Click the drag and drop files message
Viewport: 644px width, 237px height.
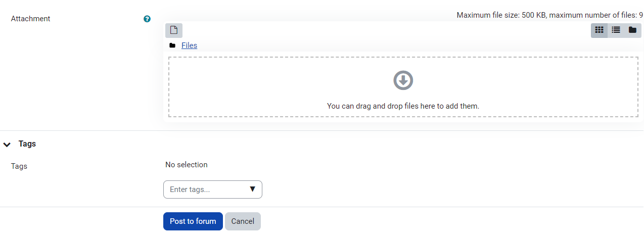point(403,106)
